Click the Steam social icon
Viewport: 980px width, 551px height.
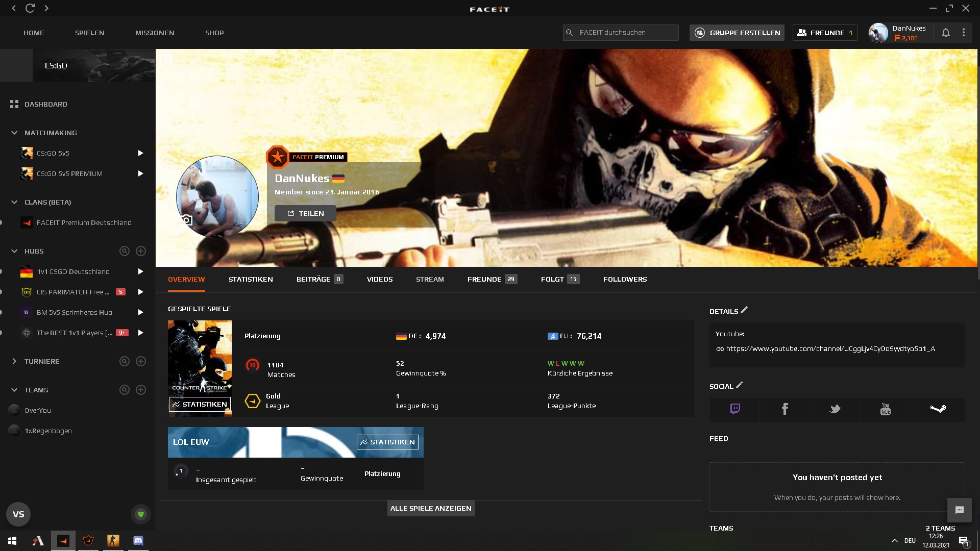tap(938, 409)
